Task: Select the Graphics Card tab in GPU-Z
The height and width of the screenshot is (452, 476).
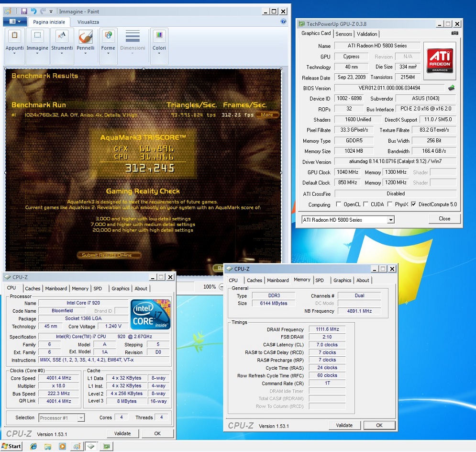Action: tap(316, 34)
